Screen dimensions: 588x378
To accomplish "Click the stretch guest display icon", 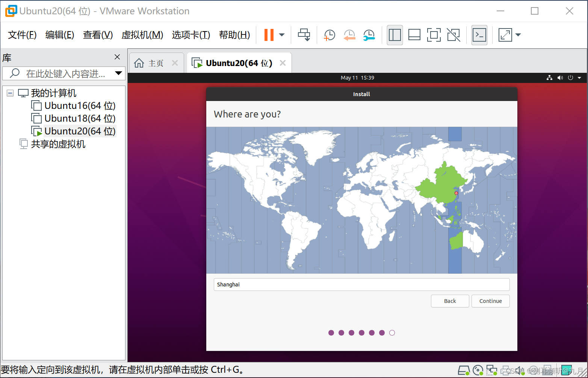I will point(505,35).
